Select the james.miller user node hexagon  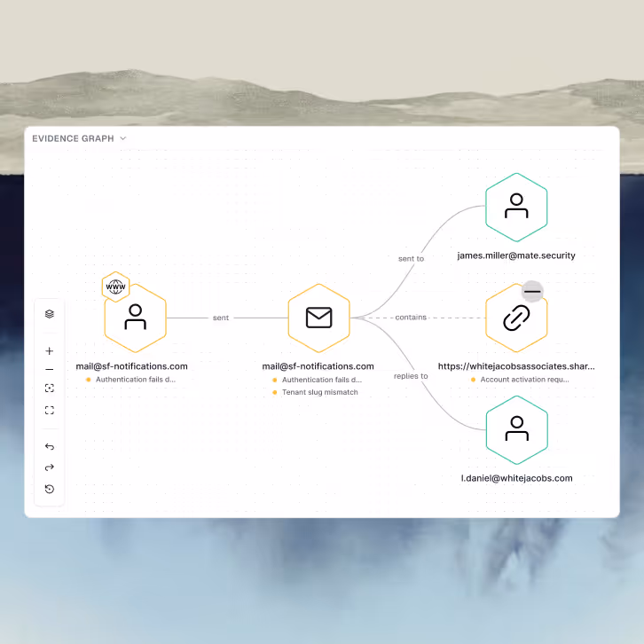[516, 207]
